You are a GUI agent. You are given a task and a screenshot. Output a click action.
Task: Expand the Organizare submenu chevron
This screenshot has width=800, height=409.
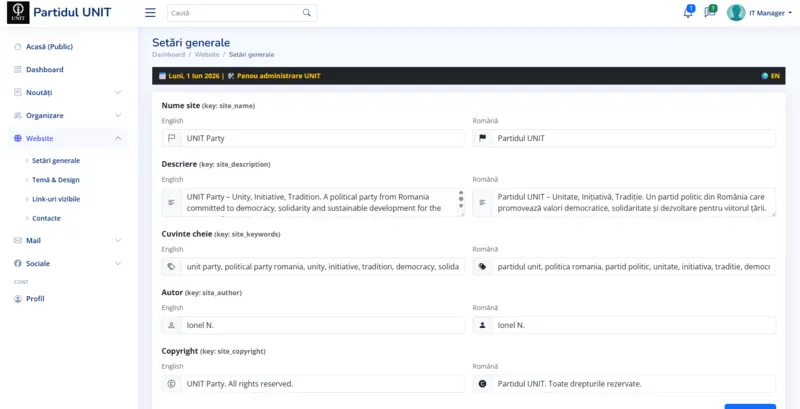(118, 115)
